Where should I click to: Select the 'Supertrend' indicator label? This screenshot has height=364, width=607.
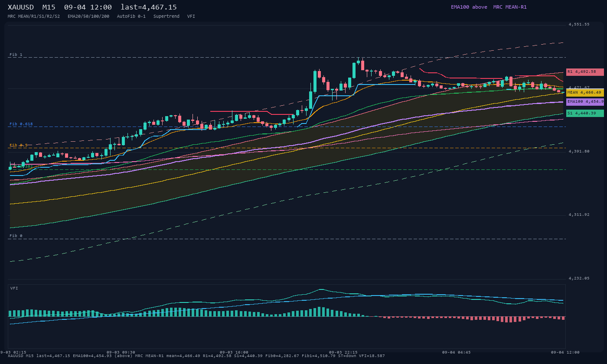pos(166,16)
